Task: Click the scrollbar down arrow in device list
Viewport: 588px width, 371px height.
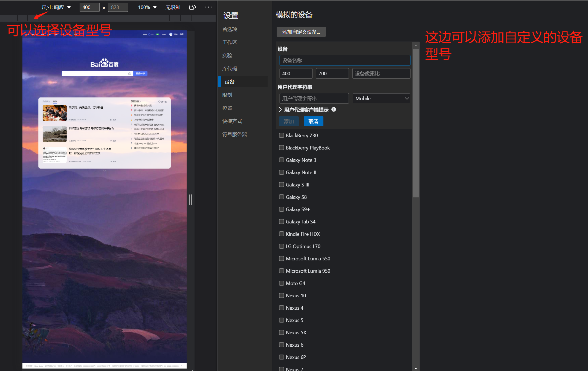Action: (416, 368)
